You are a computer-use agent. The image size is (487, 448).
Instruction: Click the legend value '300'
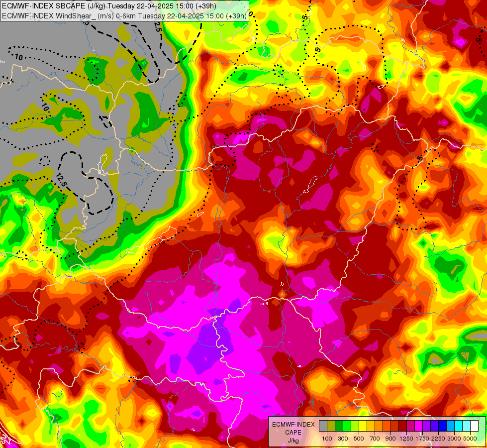point(343,439)
